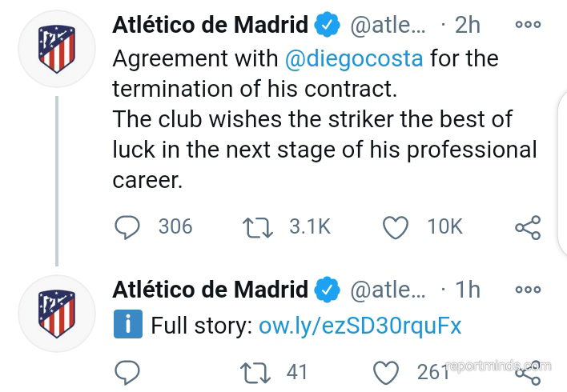The height and width of the screenshot is (392, 567).
Task: Share the contract termination tweet
Action: pyautogui.click(x=527, y=227)
